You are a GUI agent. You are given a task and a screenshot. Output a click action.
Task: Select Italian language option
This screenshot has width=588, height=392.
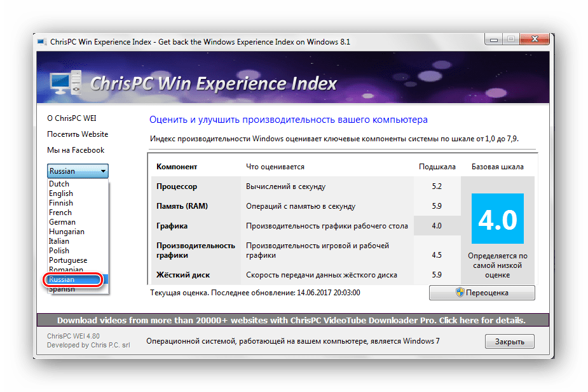(78, 241)
